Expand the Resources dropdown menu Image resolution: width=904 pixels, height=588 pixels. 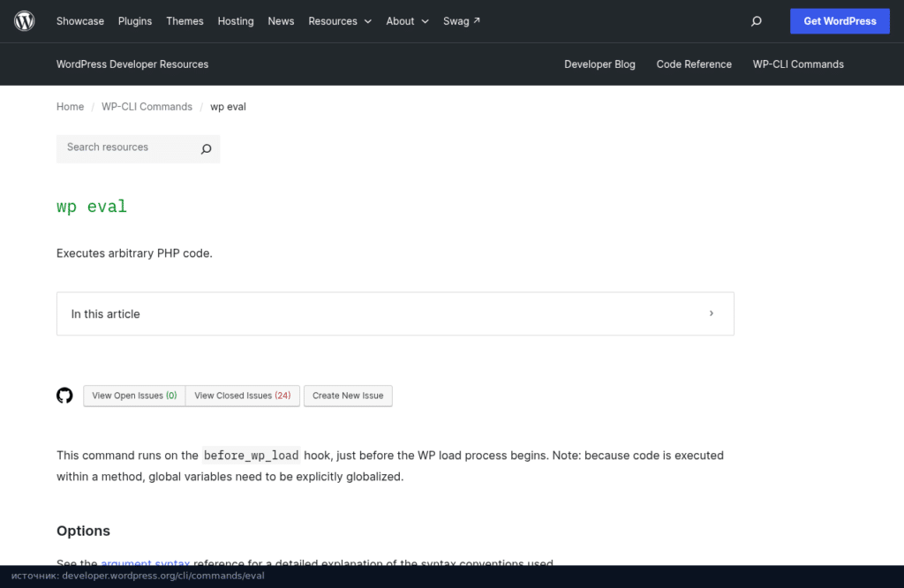pos(340,21)
